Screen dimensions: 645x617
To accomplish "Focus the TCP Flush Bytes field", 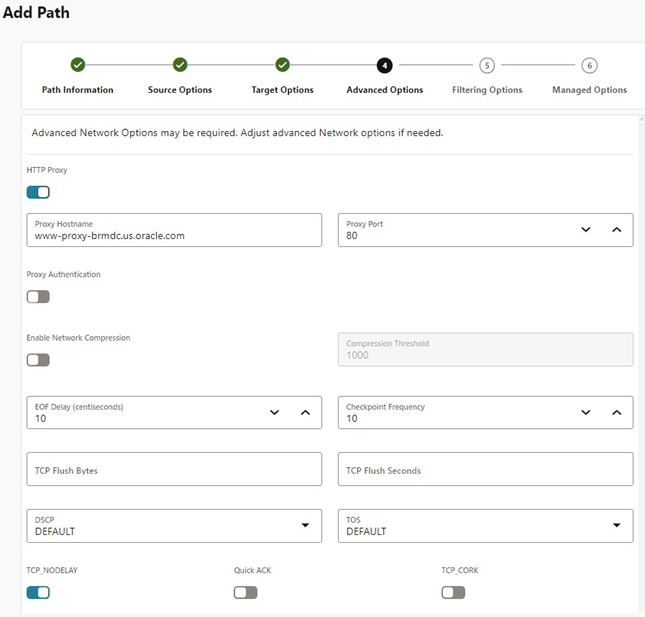I will point(174,469).
